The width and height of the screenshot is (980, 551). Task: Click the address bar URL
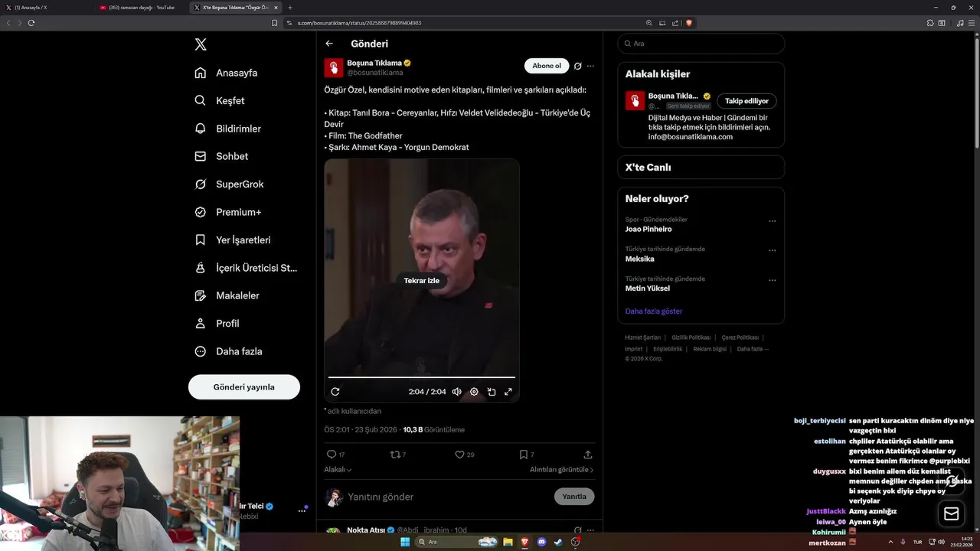coord(359,23)
